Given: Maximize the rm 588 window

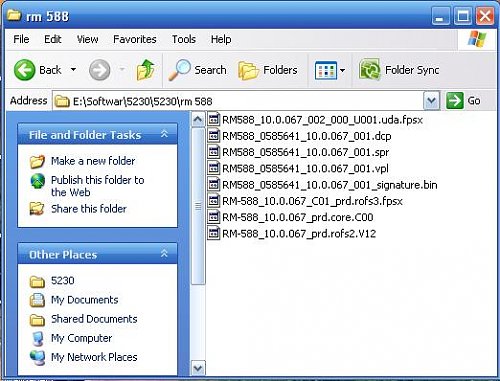Looking at the screenshot, I should pos(463,16).
